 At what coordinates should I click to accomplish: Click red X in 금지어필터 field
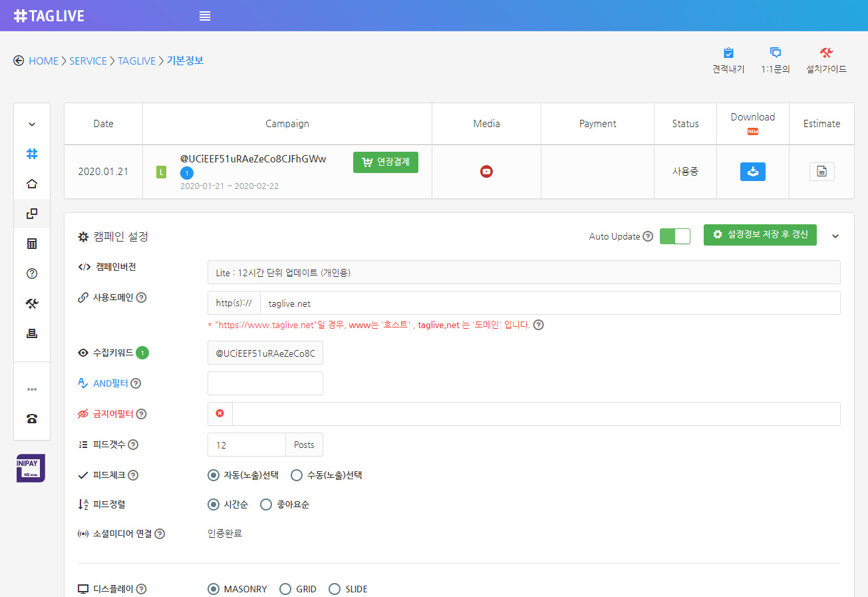(x=219, y=413)
